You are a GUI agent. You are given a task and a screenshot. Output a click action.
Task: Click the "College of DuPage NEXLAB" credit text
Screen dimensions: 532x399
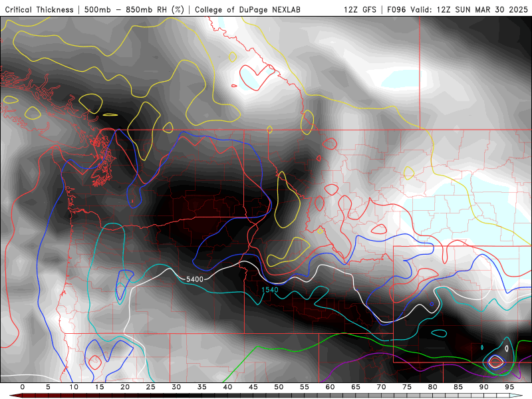[x=247, y=9]
